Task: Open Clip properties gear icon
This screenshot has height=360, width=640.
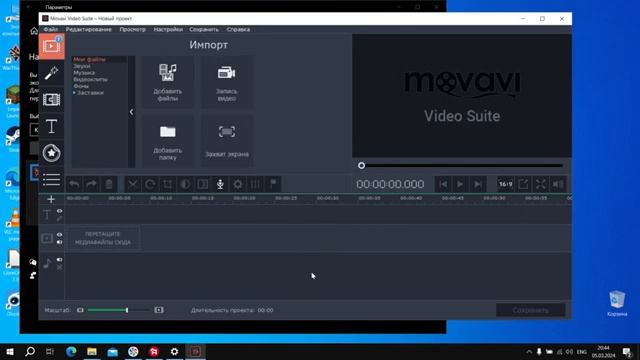Action: click(238, 184)
